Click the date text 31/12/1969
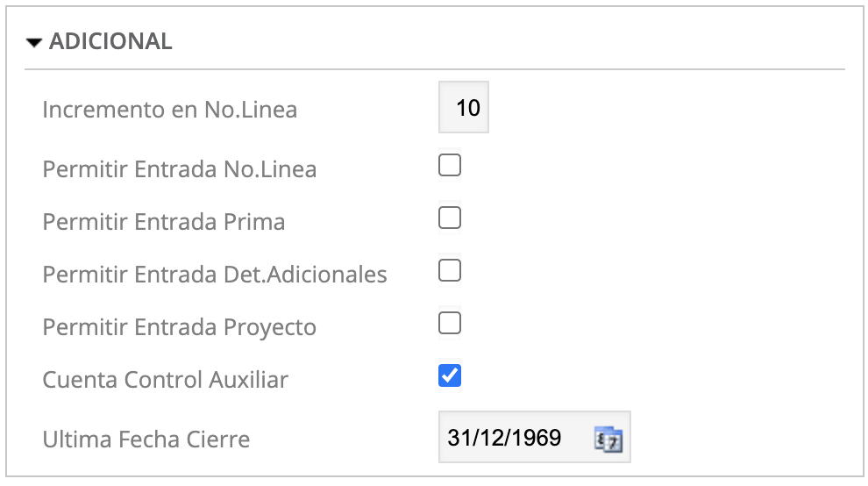This screenshot has width=868, height=486. [x=504, y=438]
